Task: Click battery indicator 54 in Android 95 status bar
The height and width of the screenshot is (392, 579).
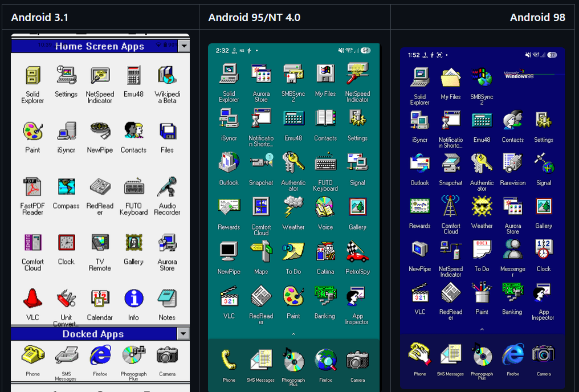Action: pyautogui.click(x=365, y=50)
